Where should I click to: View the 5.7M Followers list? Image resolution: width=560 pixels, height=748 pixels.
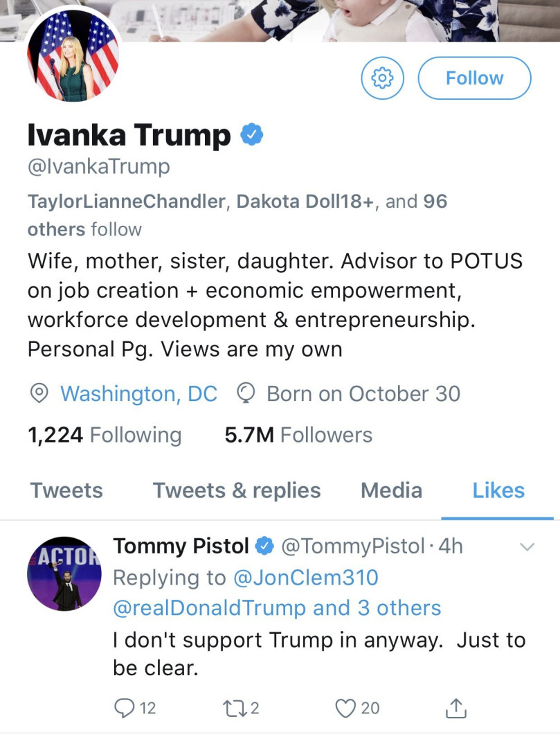click(298, 435)
